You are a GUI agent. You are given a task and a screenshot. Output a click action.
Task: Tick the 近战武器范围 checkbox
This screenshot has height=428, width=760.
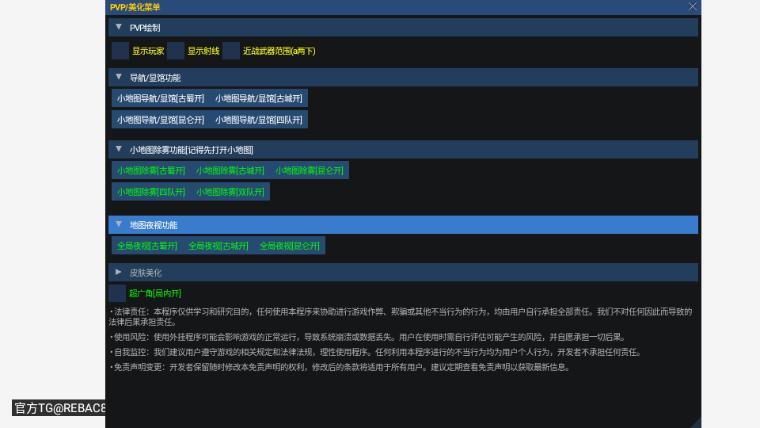231,51
